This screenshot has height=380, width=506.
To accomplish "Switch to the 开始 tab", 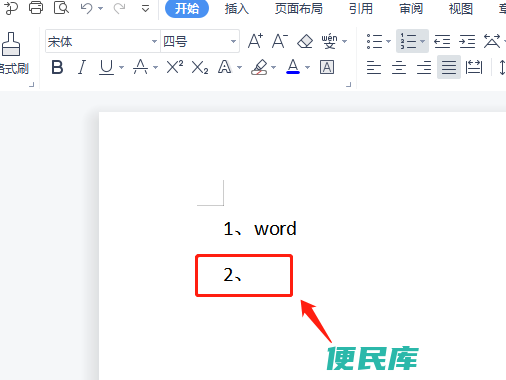I will tap(187, 8).
